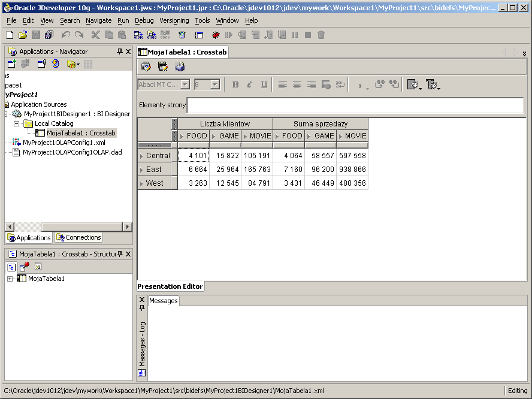Click the New file icon in the toolbar
The width and height of the screenshot is (532, 399).
point(10,35)
